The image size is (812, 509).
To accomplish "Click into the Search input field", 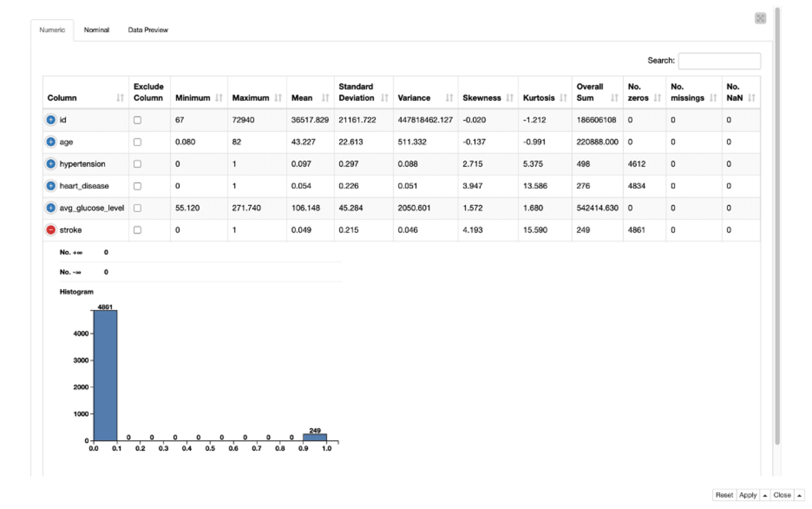I will click(719, 61).
